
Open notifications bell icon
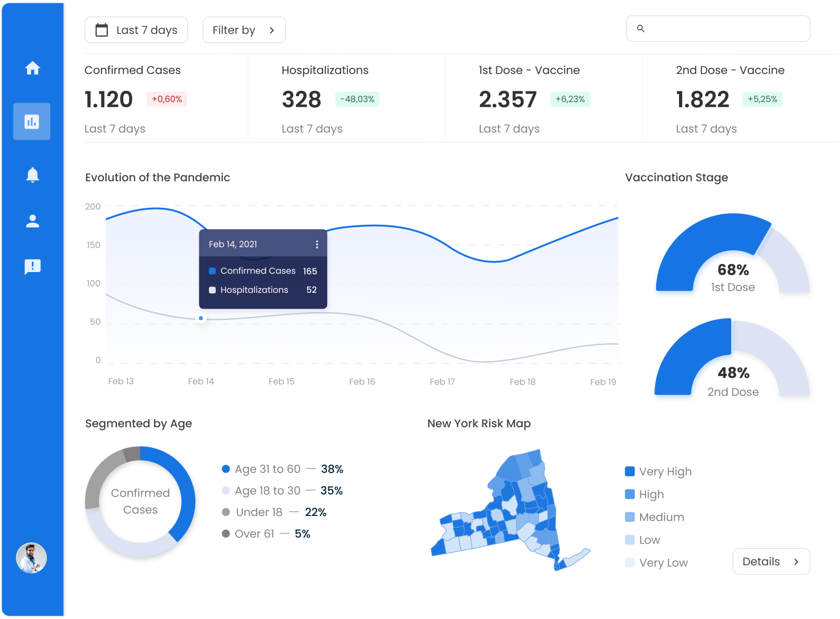[x=32, y=175]
